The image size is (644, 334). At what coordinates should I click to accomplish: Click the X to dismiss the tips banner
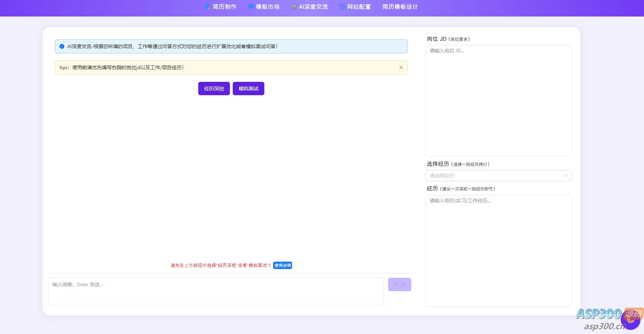[x=401, y=67]
